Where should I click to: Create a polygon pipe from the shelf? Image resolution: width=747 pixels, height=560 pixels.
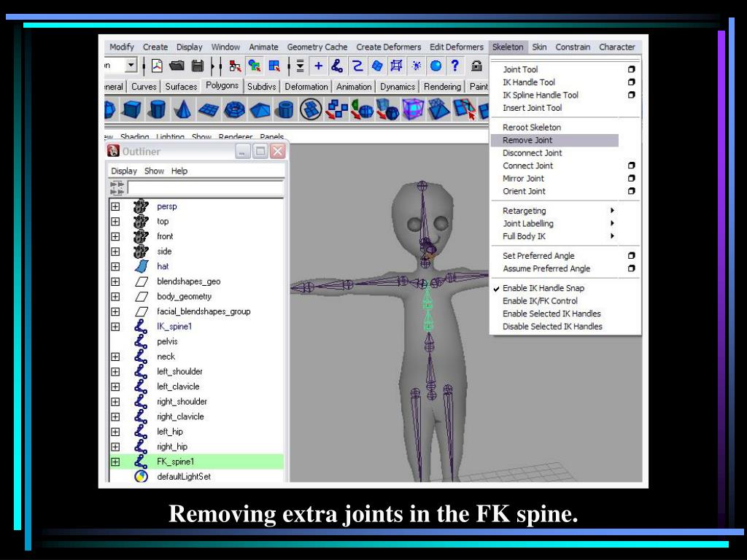click(285, 110)
